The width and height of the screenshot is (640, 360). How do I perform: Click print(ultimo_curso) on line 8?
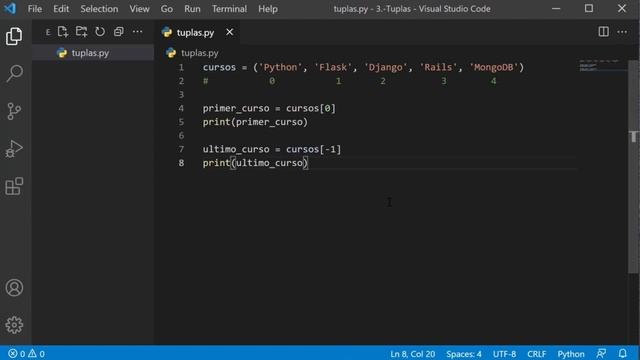tap(255, 163)
